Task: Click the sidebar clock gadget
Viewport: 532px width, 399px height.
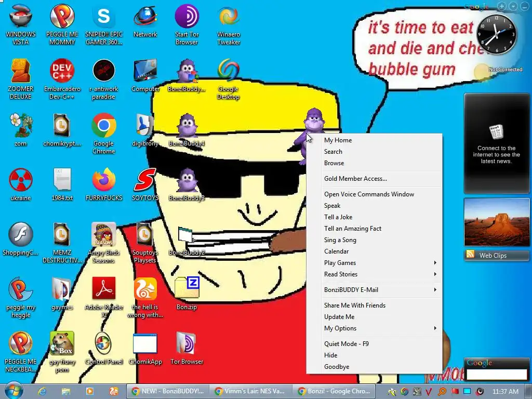Action: point(496,34)
